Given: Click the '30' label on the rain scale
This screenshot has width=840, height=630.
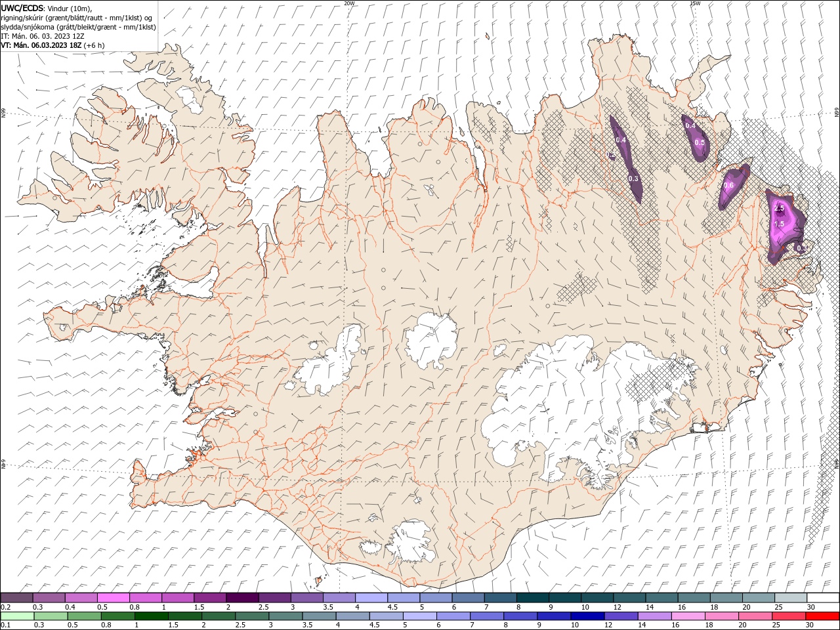Looking at the screenshot, I should pos(811,625).
